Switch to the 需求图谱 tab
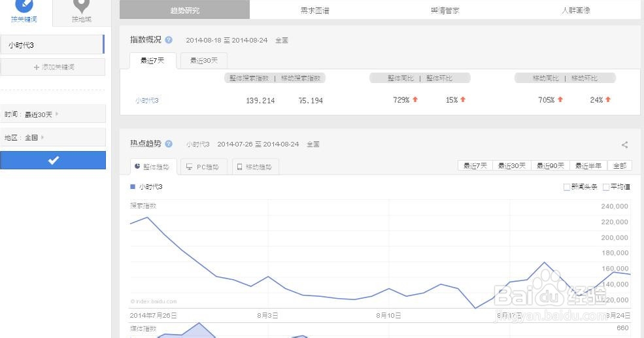644x338 pixels. pos(315,10)
